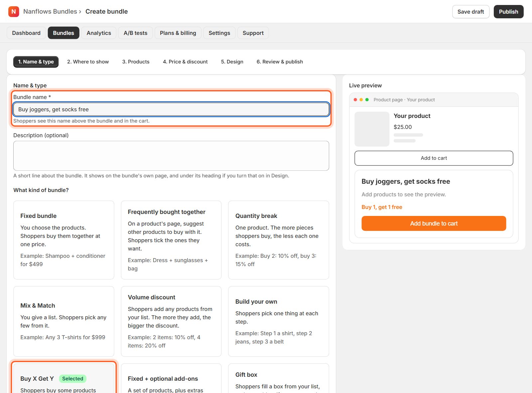Open Plans & billing

tap(178, 33)
